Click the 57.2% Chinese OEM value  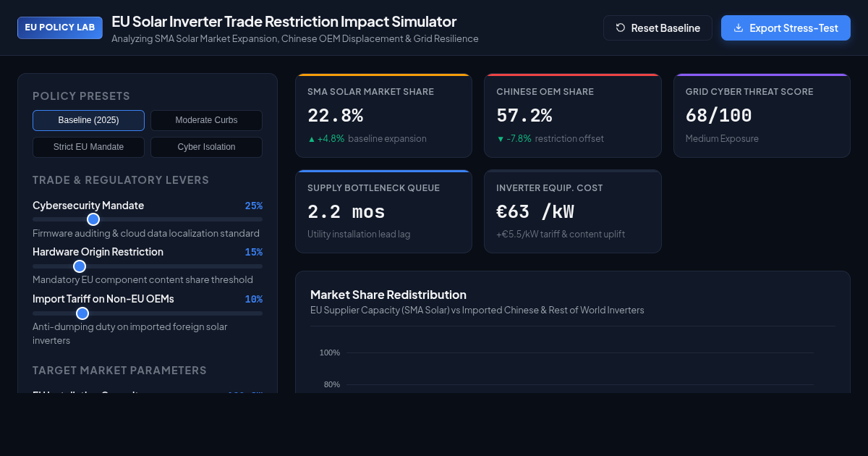coord(524,116)
